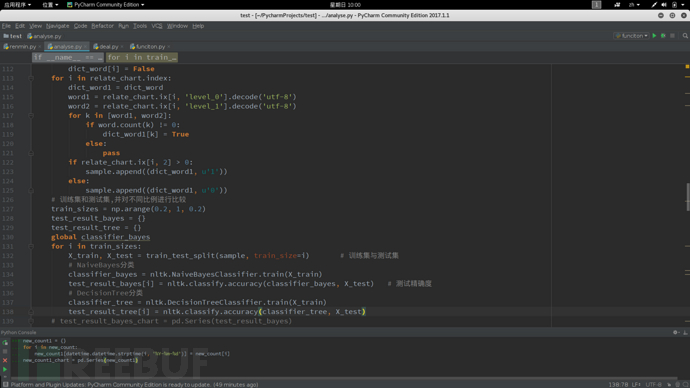Close the console with the red X icon

click(x=5, y=360)
